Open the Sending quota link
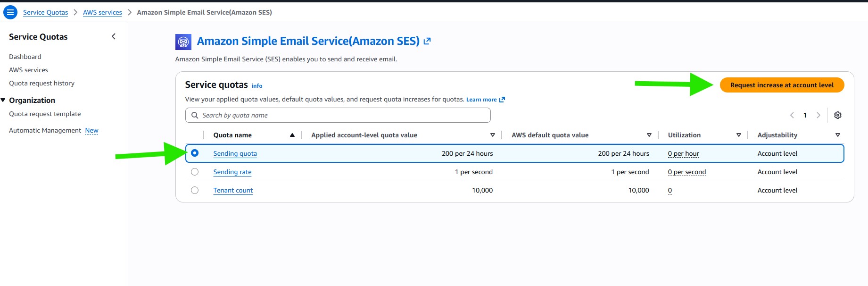 pyautogui.click(x=235, y=153)
